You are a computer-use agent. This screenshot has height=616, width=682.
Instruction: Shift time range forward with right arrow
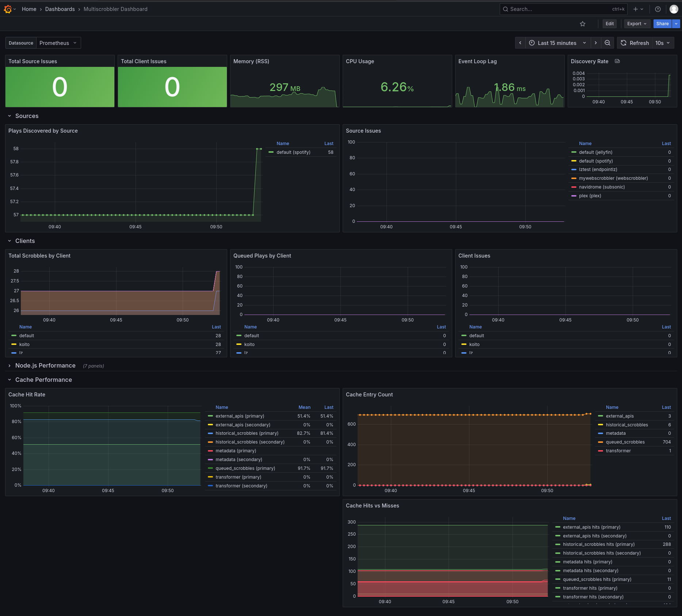click(x=596, y=43)
